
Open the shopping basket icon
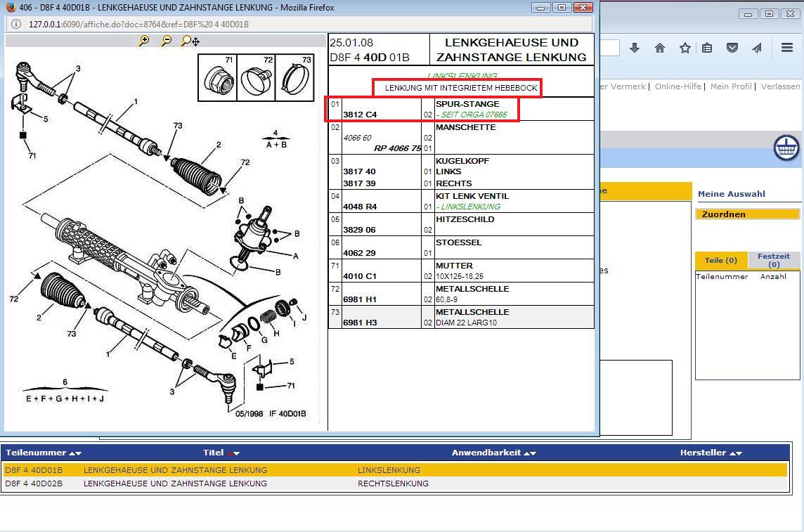[786, 148]
